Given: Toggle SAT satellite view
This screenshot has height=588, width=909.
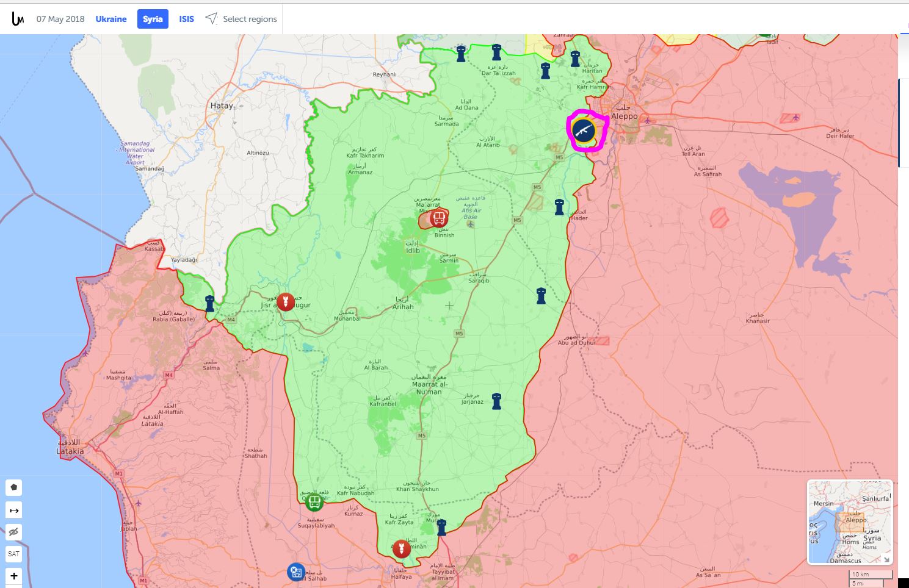Looking at the screenshot, I should coord(13,554).
